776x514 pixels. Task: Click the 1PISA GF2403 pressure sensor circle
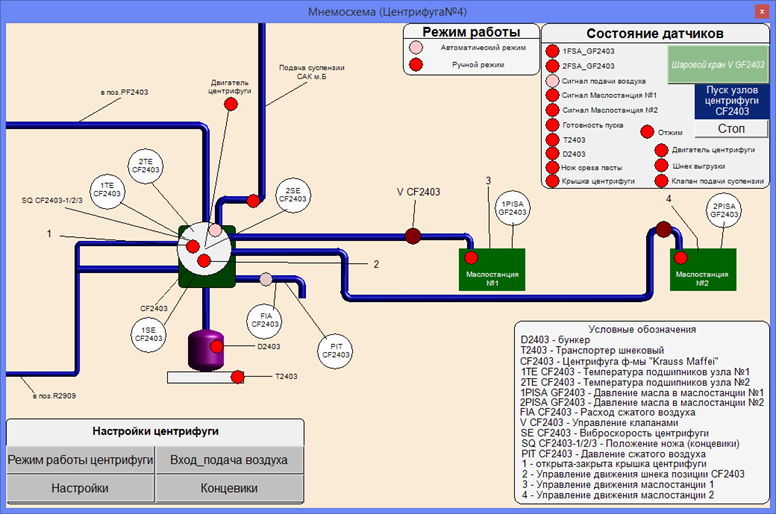coord(512,207)
